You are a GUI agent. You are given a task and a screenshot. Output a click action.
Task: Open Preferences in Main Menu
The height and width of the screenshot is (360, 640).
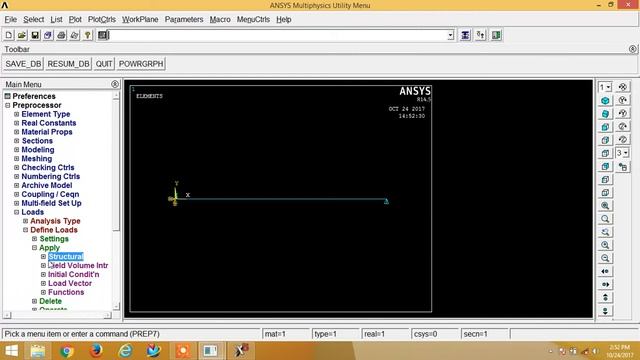[34, 96]
